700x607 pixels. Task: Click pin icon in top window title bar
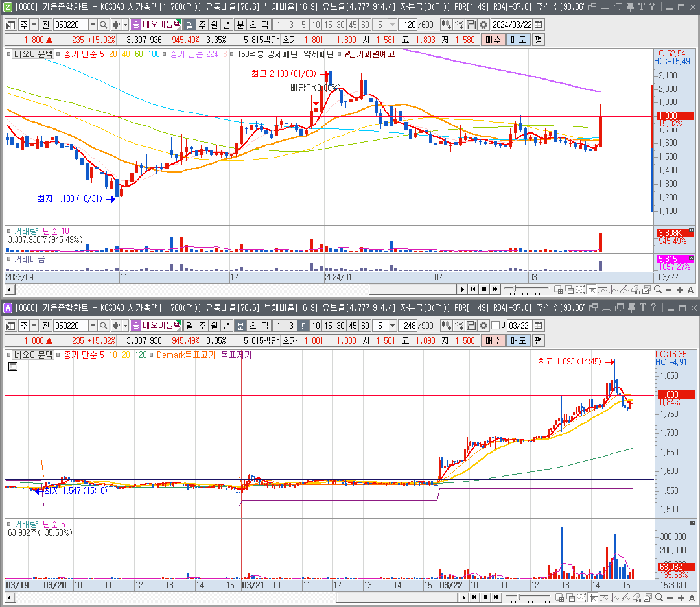(x=630, y=6)
